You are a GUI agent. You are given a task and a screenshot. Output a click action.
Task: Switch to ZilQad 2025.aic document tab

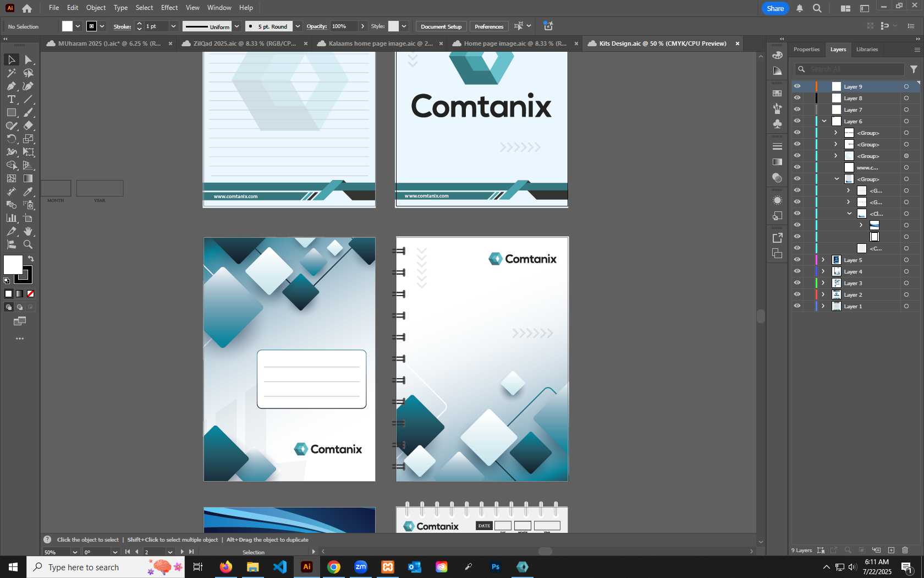[244, 43]
